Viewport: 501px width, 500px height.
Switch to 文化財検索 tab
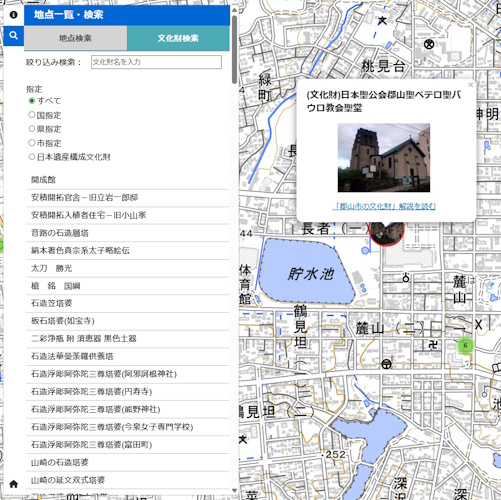pyautogui.click(x=178, y=38)
